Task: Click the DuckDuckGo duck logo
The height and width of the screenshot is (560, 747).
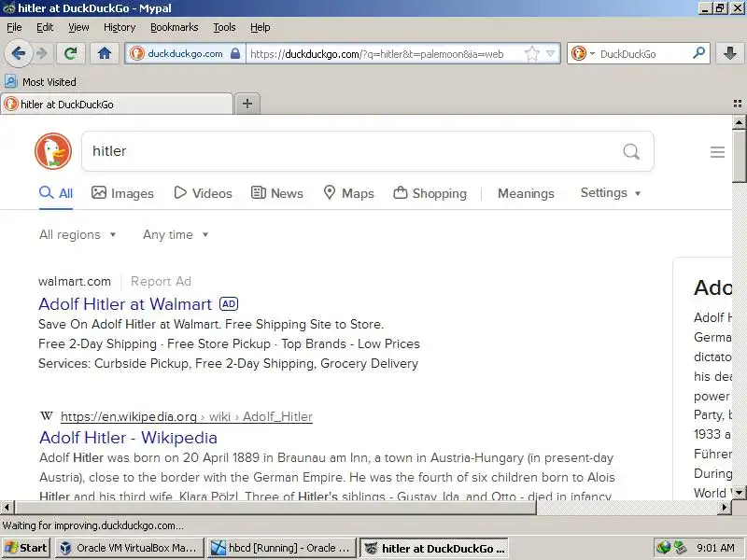Action: pyautogui.click(x=53, y=151)
